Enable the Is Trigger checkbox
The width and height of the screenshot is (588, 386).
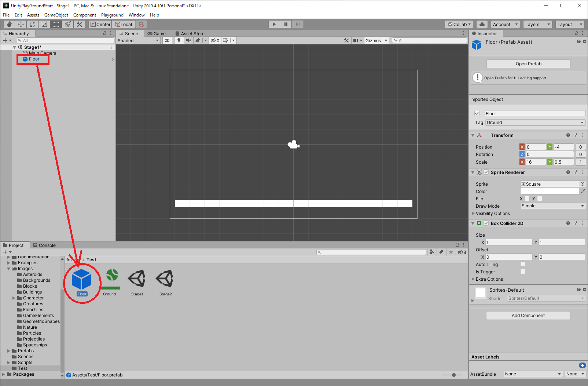coord(523,272)
